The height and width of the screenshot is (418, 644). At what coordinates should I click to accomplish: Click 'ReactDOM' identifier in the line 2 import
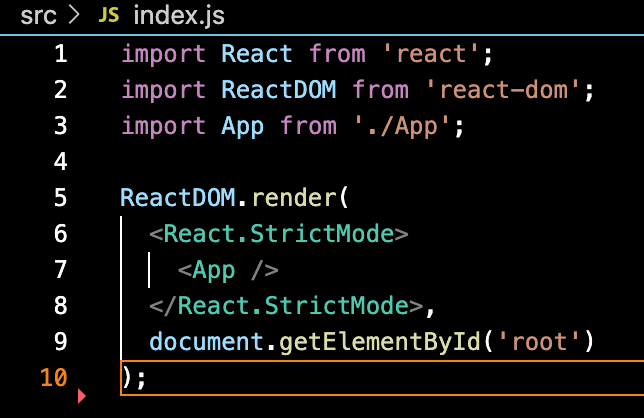(279, 90)
